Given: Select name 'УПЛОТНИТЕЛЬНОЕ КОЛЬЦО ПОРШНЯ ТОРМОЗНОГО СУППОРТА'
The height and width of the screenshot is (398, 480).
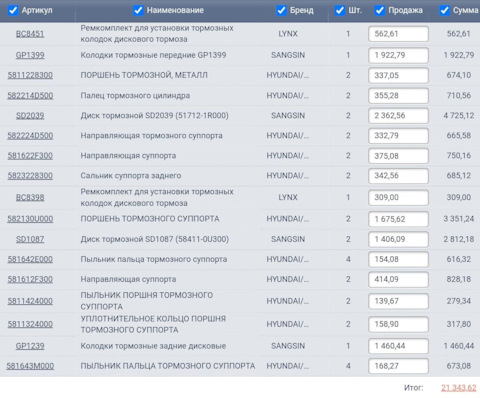Looking at the screenshot, I should pyautogui.click(x=153, y=324).
